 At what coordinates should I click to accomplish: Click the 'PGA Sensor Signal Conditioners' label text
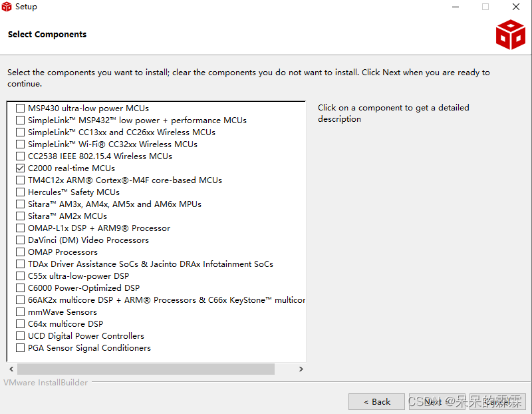click(x=89, y=348)
